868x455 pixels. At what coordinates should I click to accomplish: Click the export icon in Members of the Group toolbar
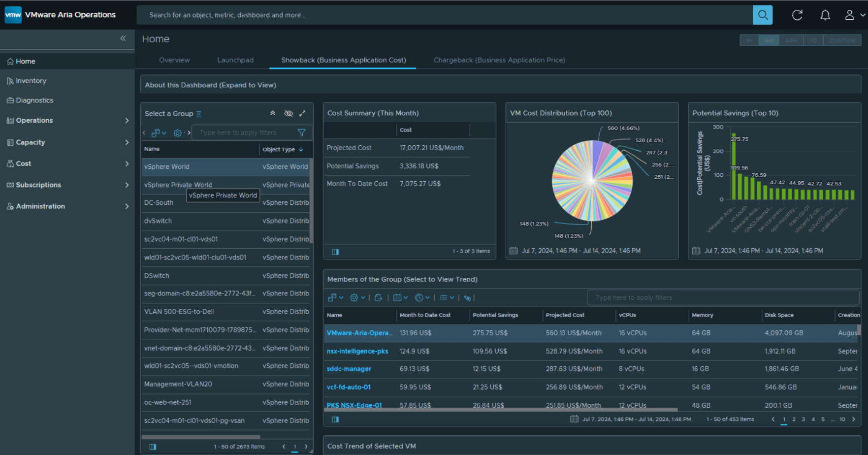(378, 297)
